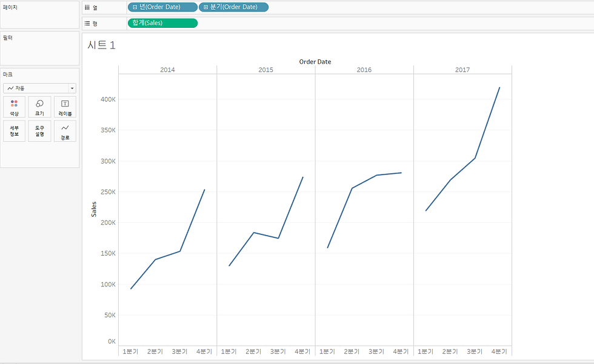The width and height of the screenshot is (594, 364).
Task: Click the 필터 (Filters) shelf area
Action: [39, 48]
